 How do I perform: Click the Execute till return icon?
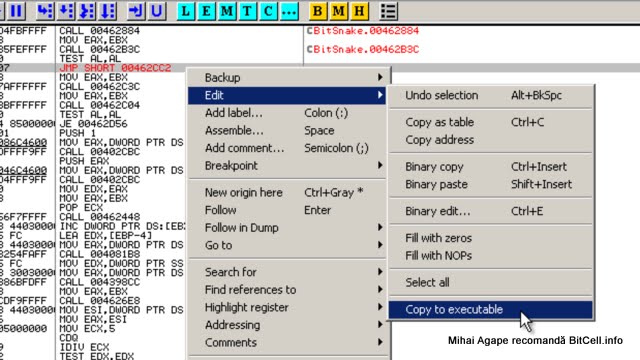pyautogui.click(x=136, y=11)
